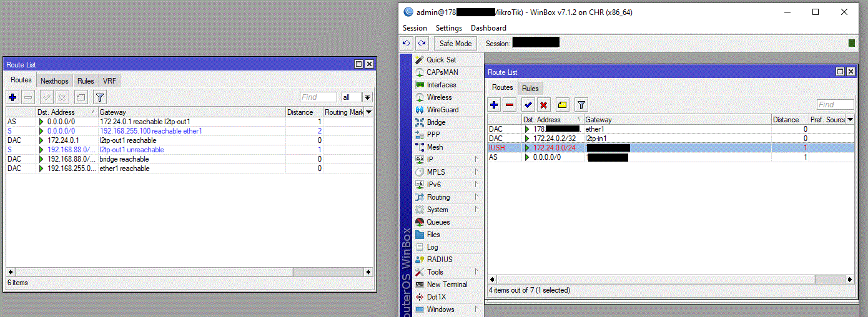Select the l2tp-out1 unreachable route

pyautogui.click(x=189, y=150)
